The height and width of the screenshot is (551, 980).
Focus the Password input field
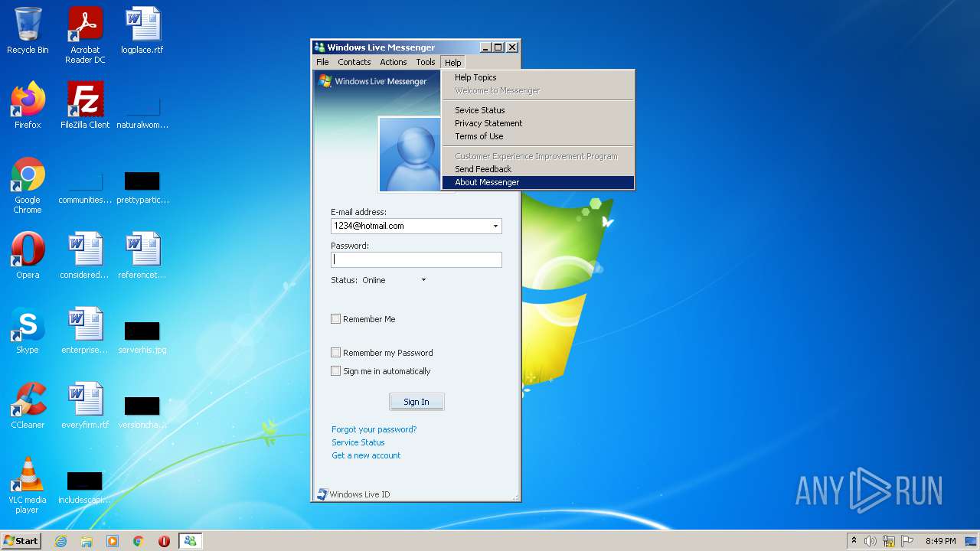tap(416, 259)
